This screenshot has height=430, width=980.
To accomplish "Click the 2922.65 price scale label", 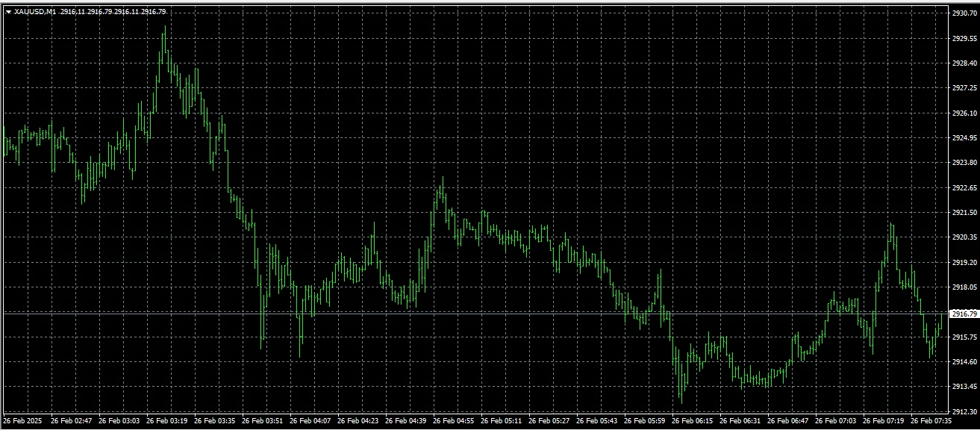I will [x=965, y=187].
